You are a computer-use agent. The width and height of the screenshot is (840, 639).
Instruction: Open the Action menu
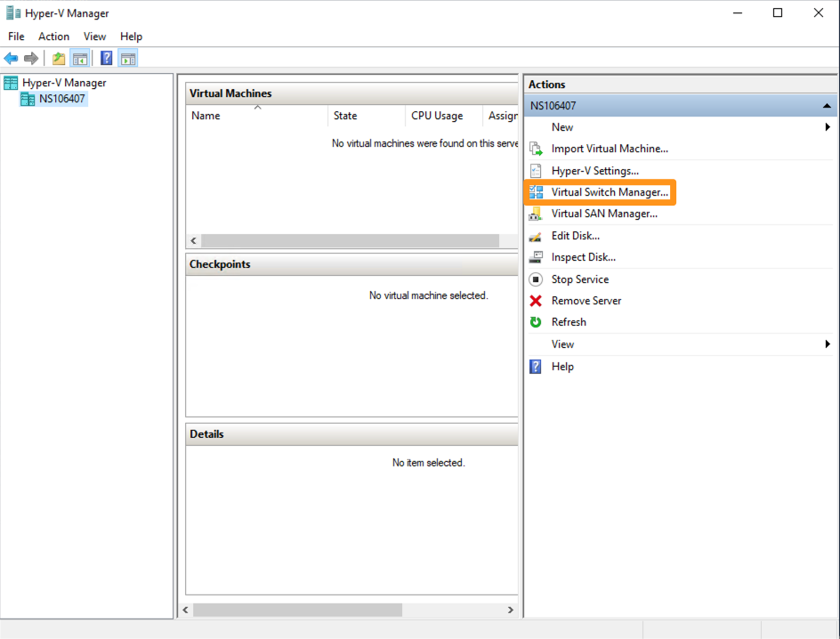tap(53, 36)
